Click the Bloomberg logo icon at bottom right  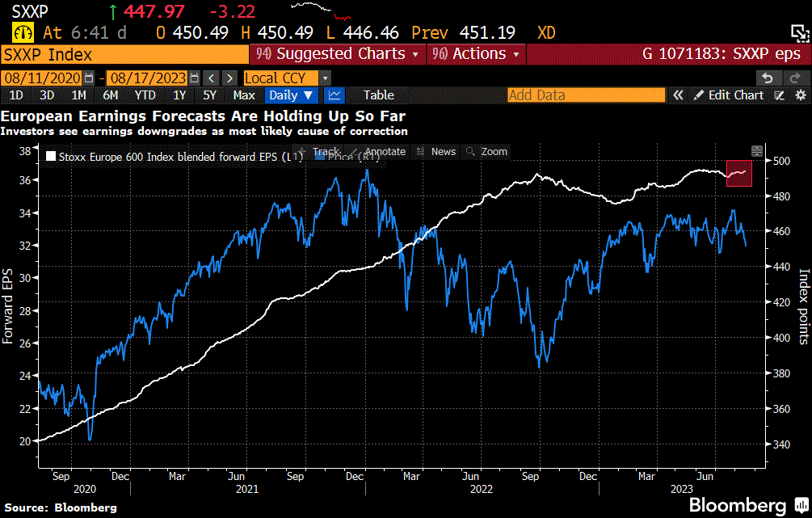801,504
